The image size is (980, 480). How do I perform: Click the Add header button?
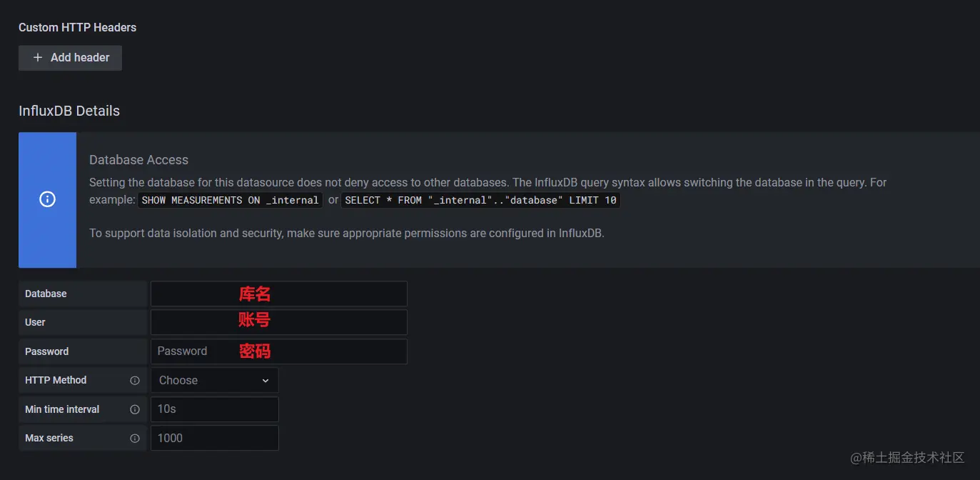(70, 58)
